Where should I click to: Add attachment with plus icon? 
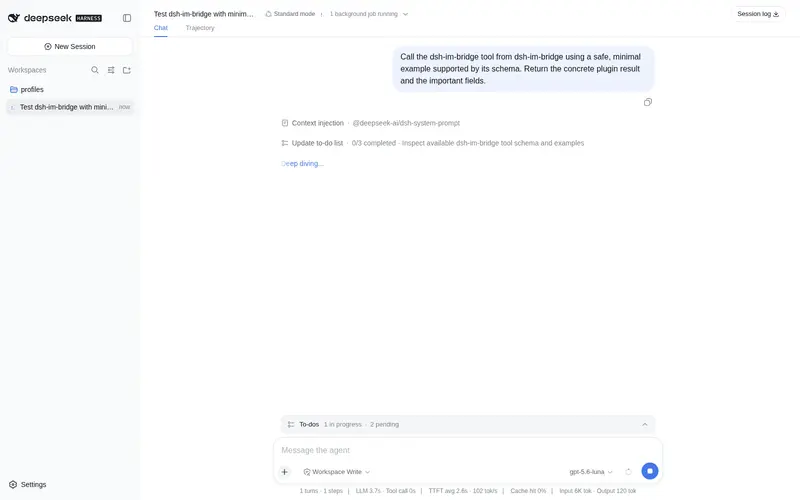coord(285,472)
